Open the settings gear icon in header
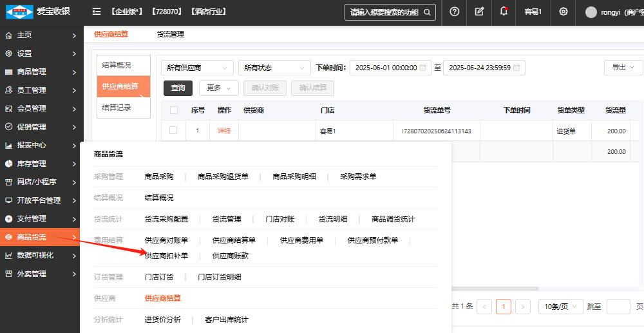The height and width of the screenshot is (333, 644). pyautogui.click(x=563, y=12)
